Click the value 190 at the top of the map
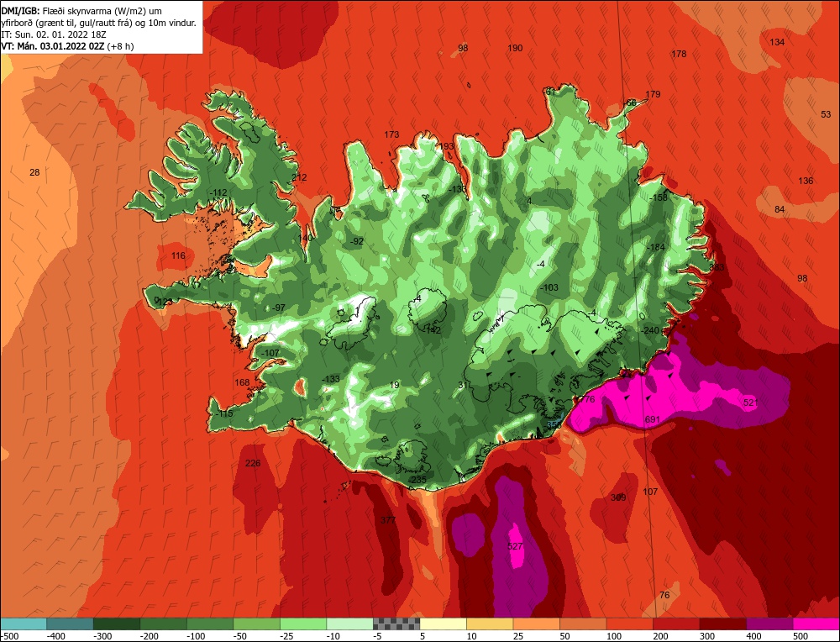This screenshot has height=642, width=840. click(x=515, y=48)
